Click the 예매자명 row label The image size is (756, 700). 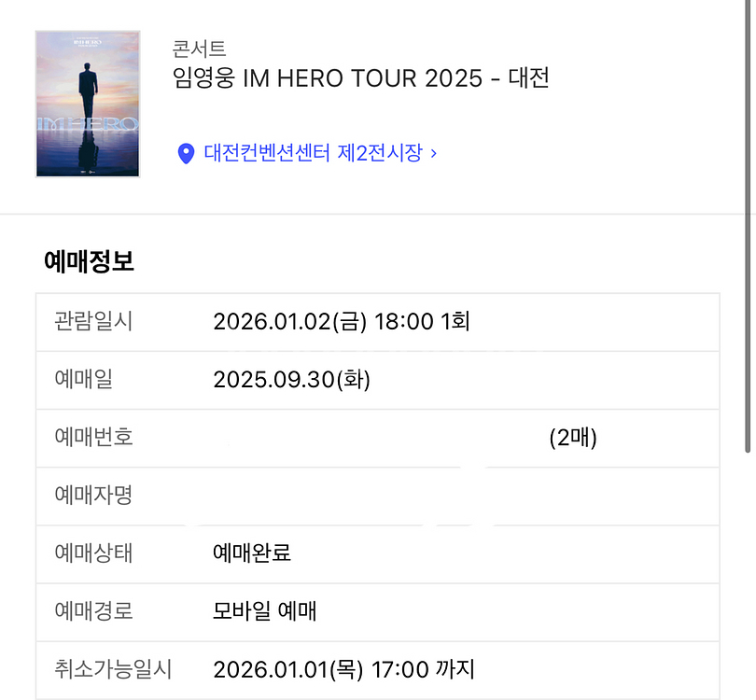tap(93, 495)
